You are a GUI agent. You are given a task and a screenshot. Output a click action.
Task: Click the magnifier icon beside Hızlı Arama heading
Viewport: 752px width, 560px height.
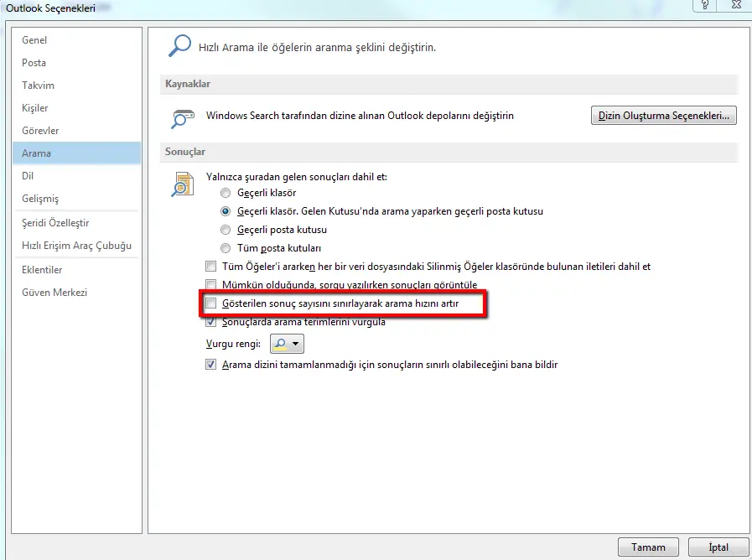tap(178, 47)
